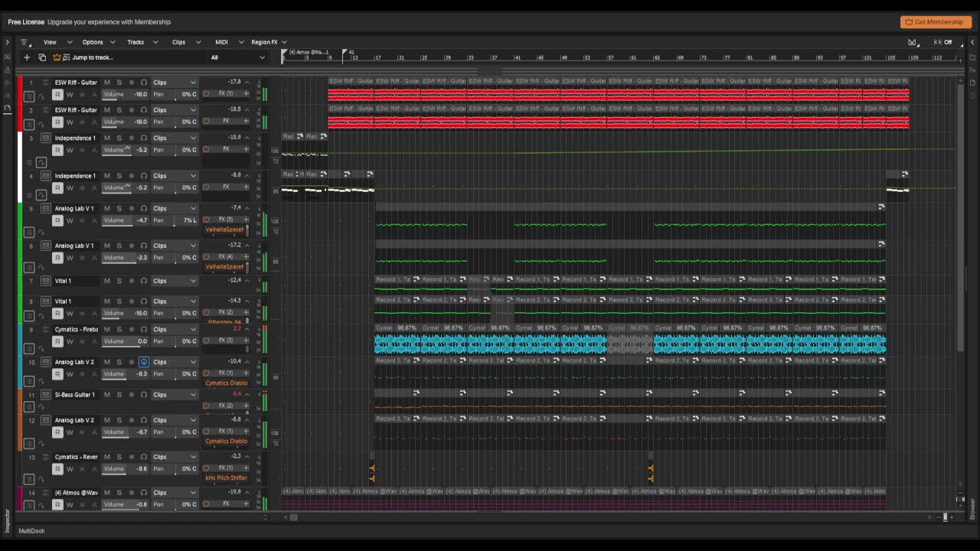Collapse the browser with arrow icon
Viewport: 980px width, 551px height.
tap(973, 42)
